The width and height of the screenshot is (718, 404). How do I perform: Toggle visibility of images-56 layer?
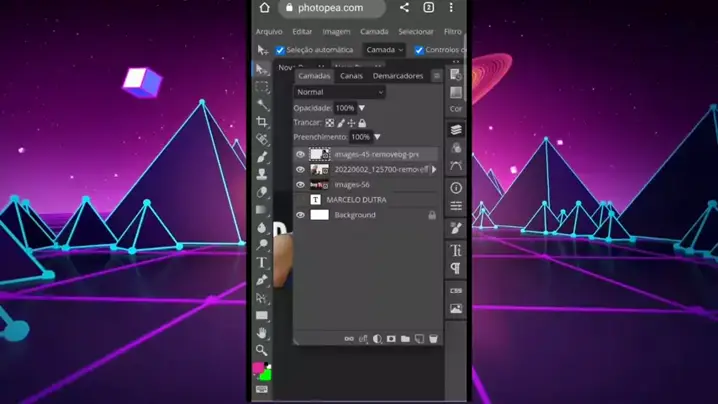pos(300,185)
